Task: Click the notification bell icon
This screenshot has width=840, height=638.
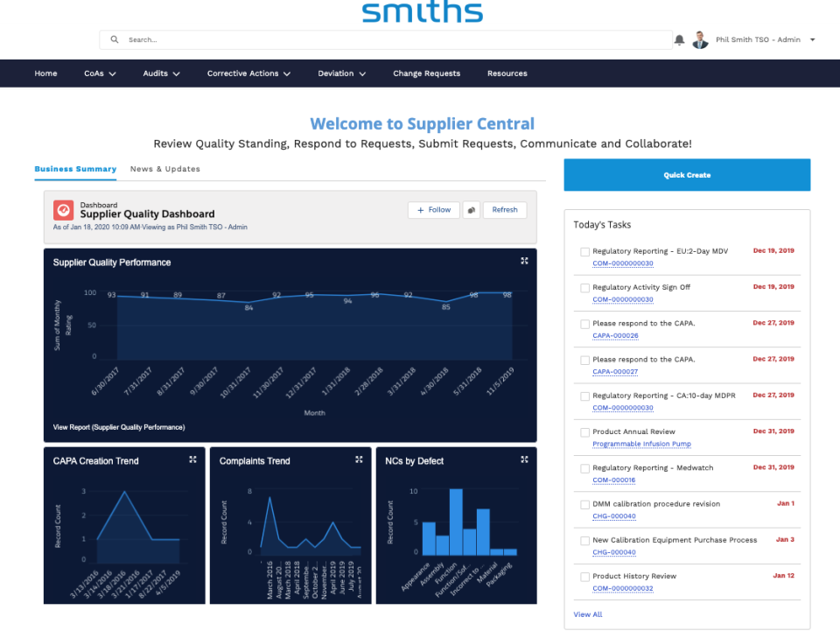Action: [679, 39]
